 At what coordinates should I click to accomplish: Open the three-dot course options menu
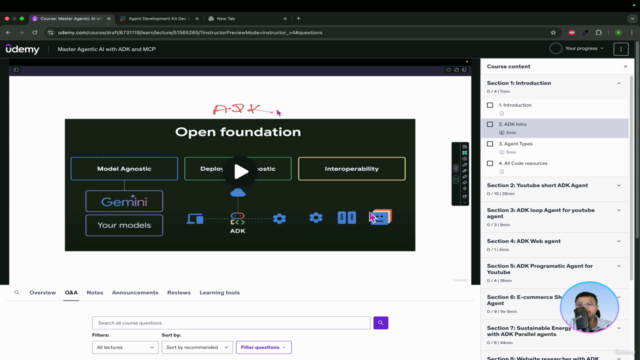(621, 49)
